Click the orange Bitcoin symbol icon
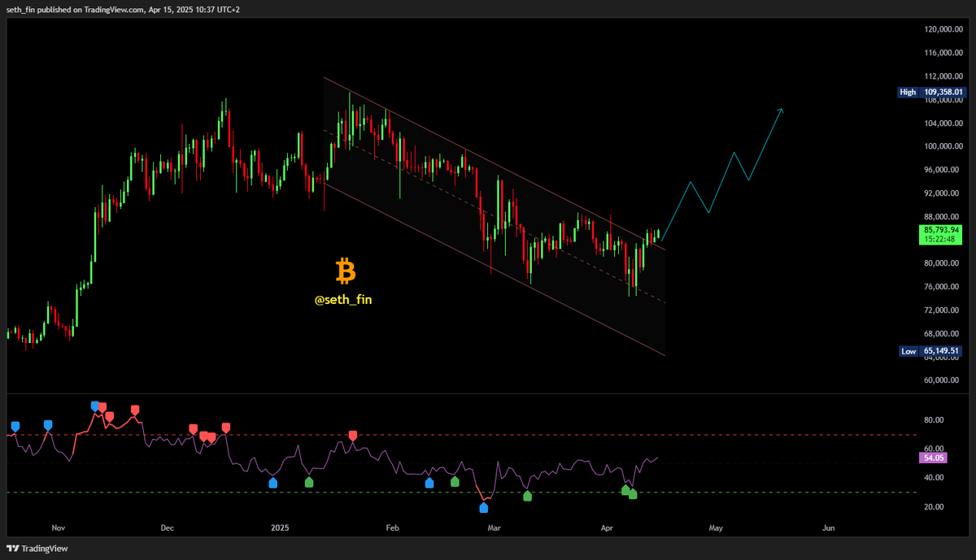Screen dimensions: 976x560 click(346, 271)
